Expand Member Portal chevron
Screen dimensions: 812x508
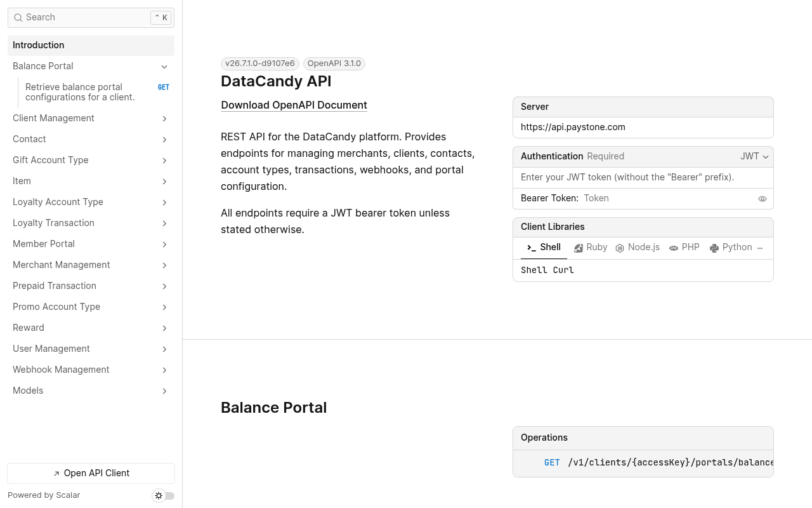pos(164,244)
